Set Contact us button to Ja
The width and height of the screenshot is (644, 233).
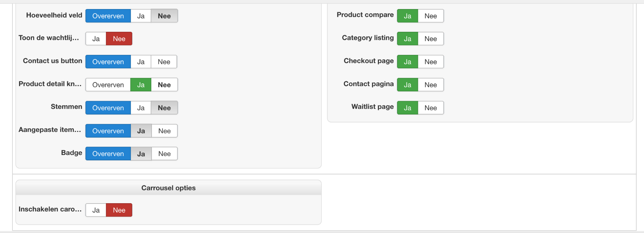coord(141,62)
